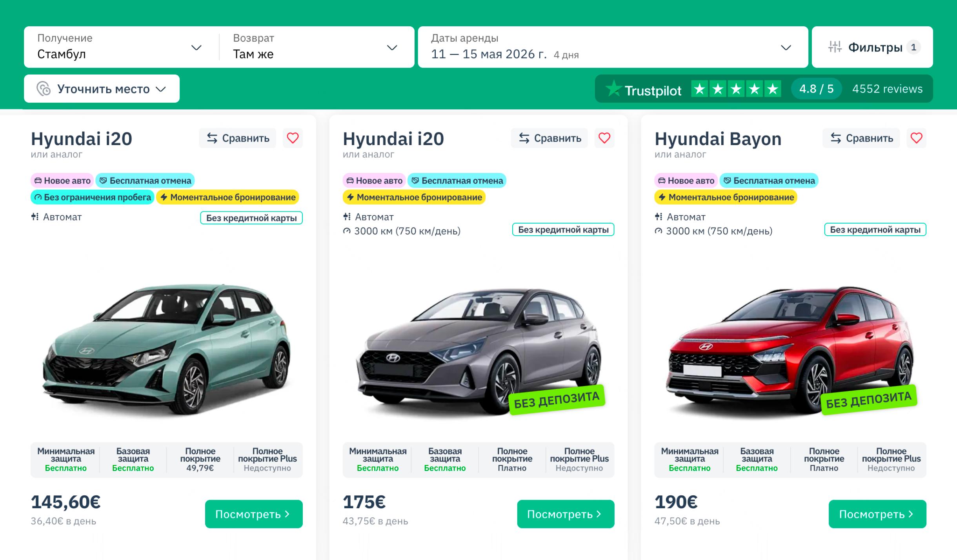The image size is (957, 560).
Task: Click Без кредитной карты badge on Bayon card
Action: pyautogui.click(x=875, y=229)
